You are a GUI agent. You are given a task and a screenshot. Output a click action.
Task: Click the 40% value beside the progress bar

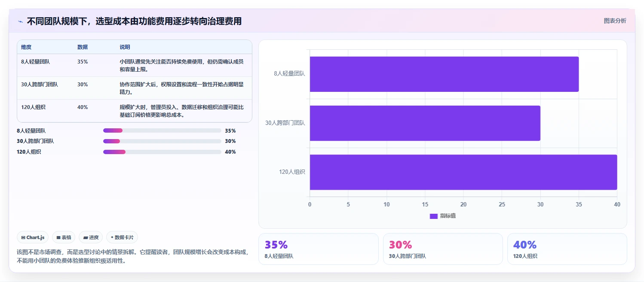coord(230,152)
